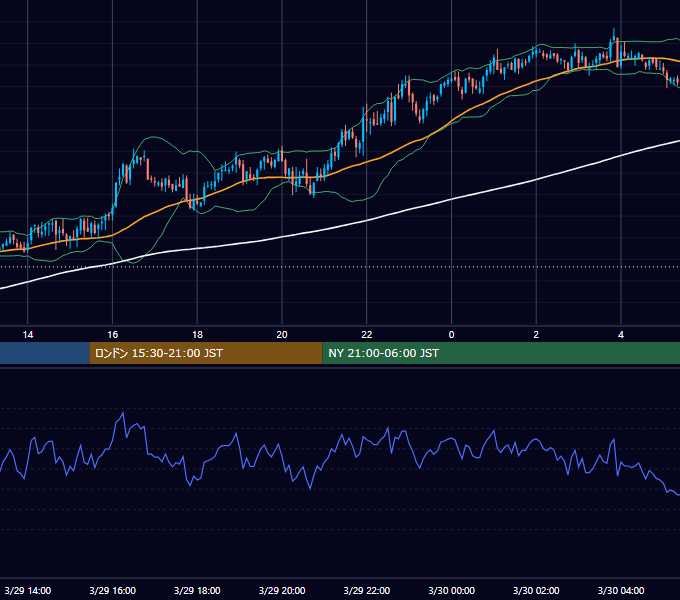The width and height of the screenshot is (680, 600).
Task: Click the 3/29 20:00 date label
Action: tap(282, 590)
